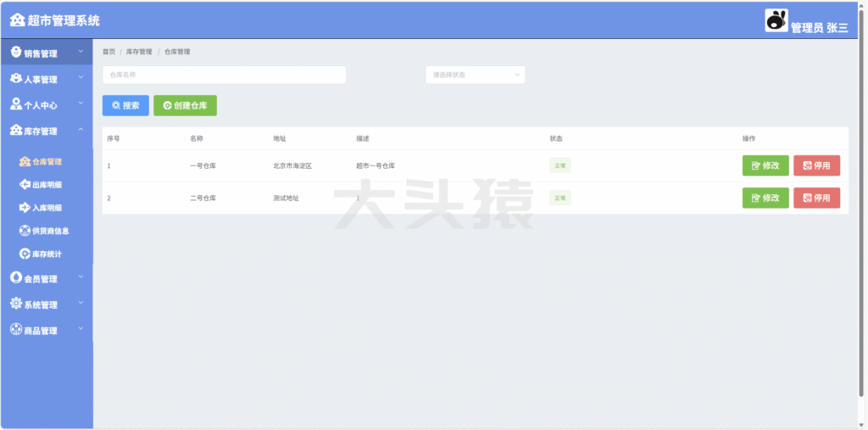Expand the 销售管理 menu chevron
Image resolution: width=868 pixels, height=430 pixels.
coord(81,51)
